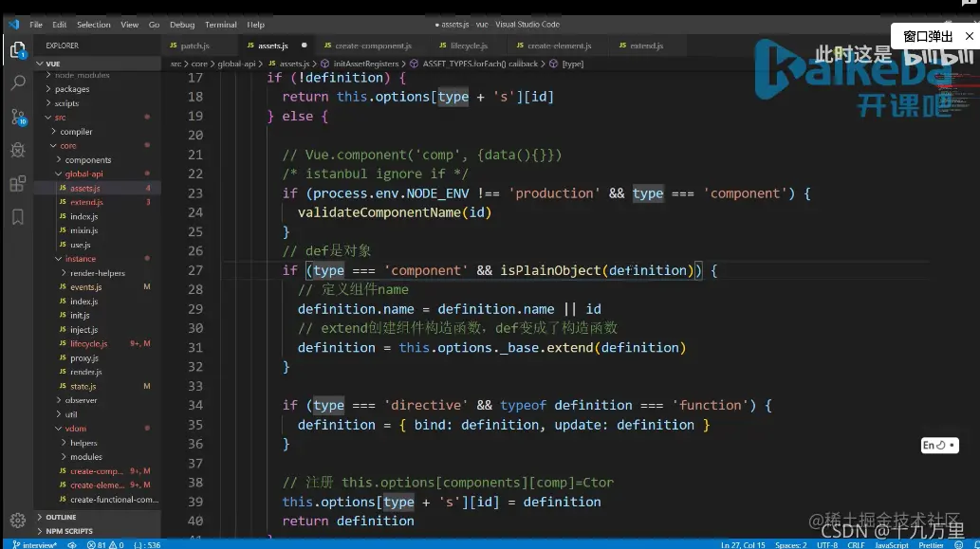This screenshot has width=980, height=549.
Task: Expand the render-helpers folder
Action: (97, 273)
